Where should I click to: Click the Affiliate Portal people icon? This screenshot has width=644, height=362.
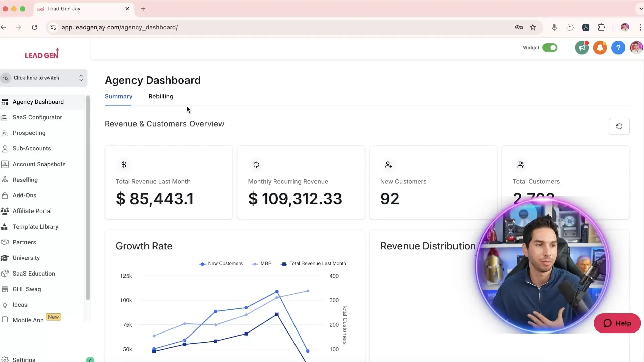pyautogui.click(x=5, y=211)
